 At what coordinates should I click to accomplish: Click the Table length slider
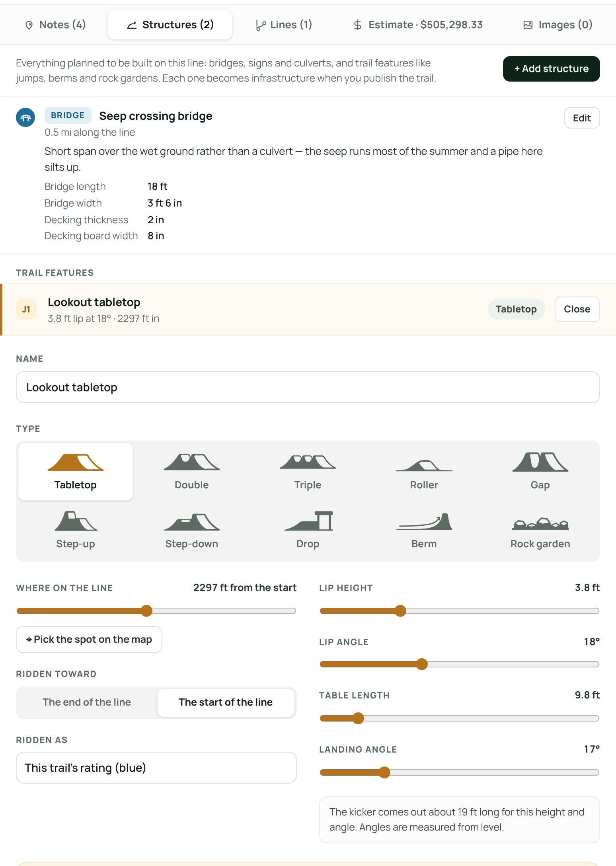click(460, 718)
